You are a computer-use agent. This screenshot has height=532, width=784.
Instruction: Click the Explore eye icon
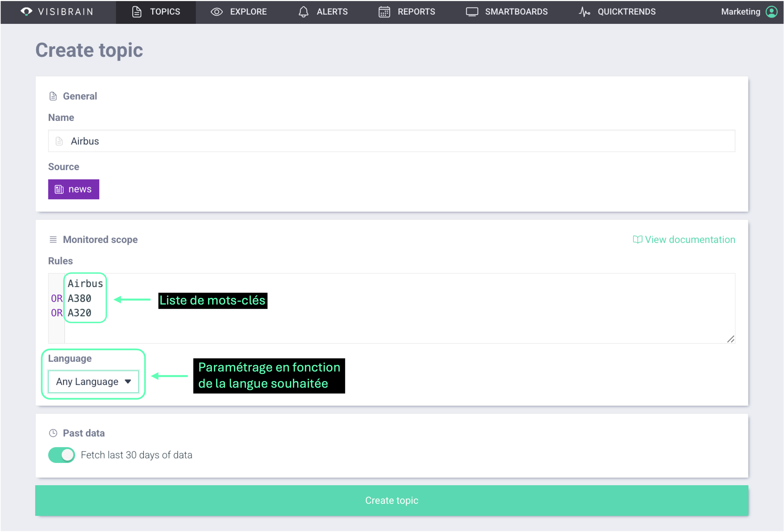217,12
